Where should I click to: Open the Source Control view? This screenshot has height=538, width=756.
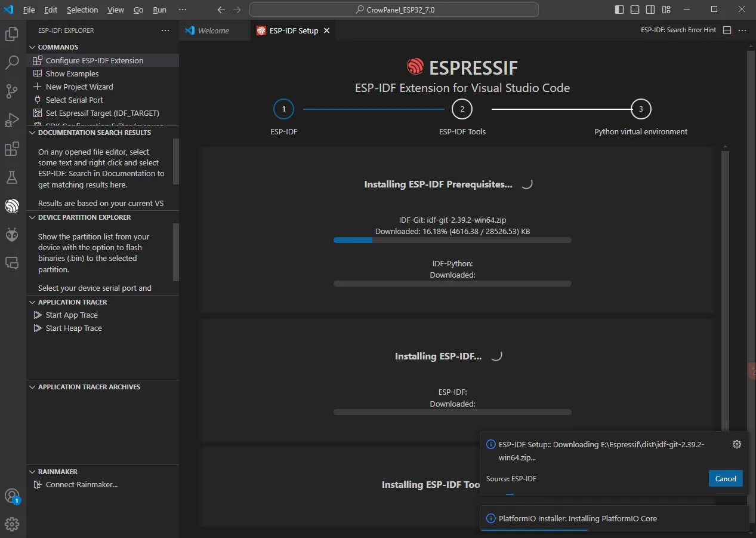[12, 91]
